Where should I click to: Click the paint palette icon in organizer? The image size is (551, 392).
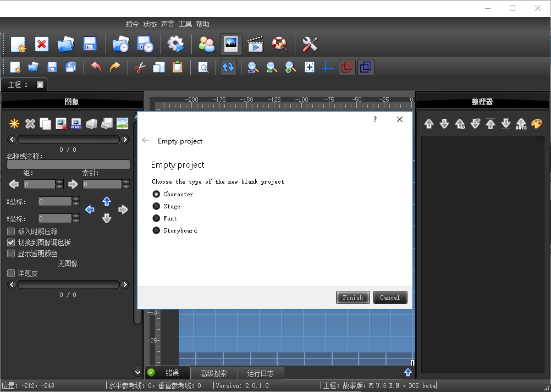coord(537,124)
